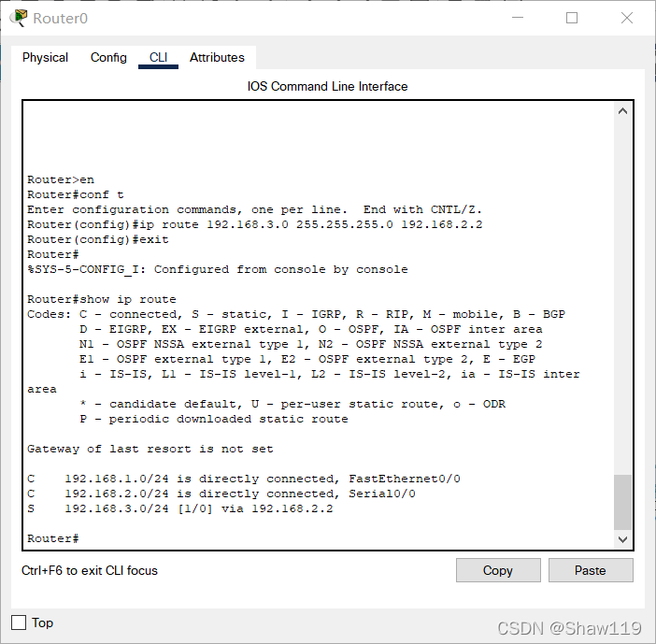Viewport: 656px width, 644px height.
Task: Switch to the Config tab
Action: tap(108, 57)
